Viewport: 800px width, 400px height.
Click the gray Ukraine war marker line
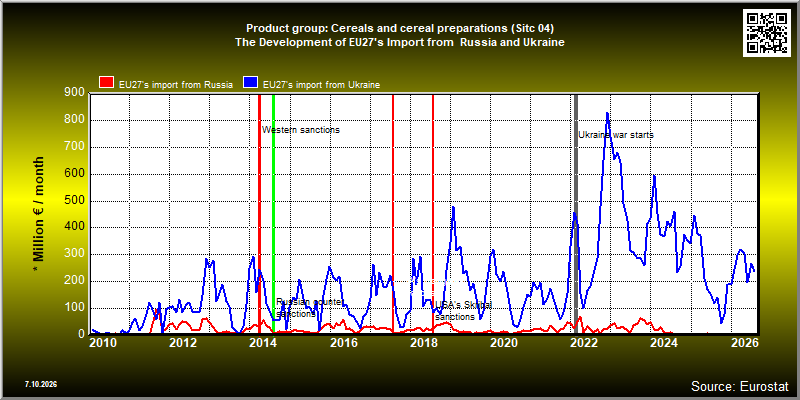(x=576, y=214)
